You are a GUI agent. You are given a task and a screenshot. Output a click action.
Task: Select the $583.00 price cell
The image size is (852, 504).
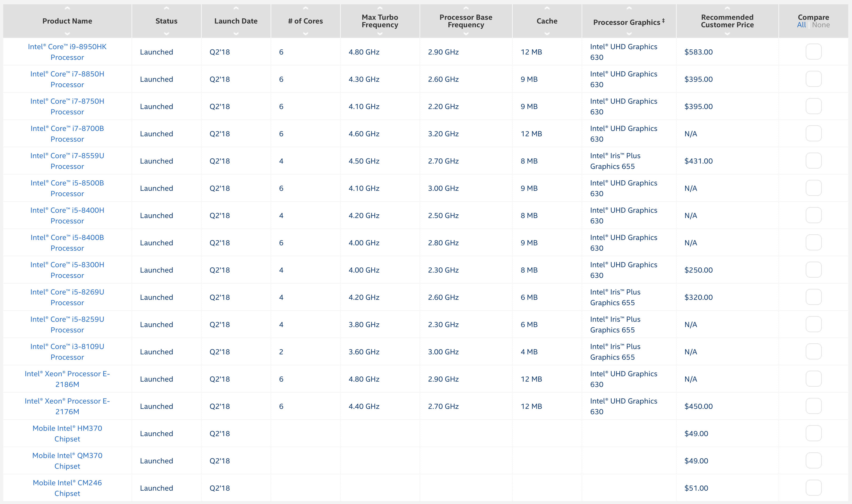pyautogui.click(x=699, y=52)
